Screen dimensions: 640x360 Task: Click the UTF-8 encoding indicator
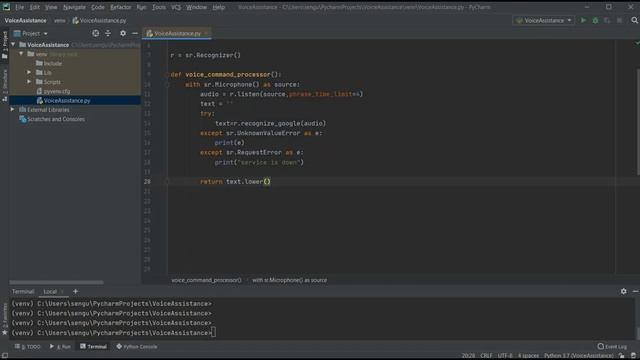point(505,356)
